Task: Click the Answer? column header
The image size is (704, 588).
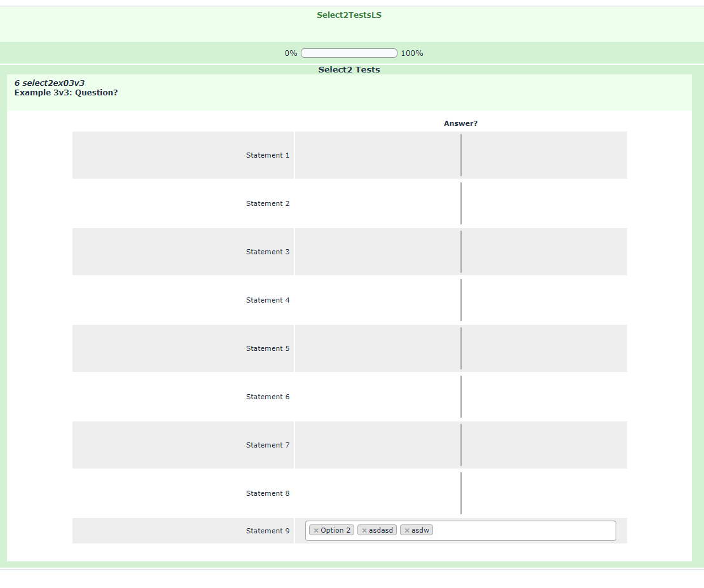Action: 460,123
